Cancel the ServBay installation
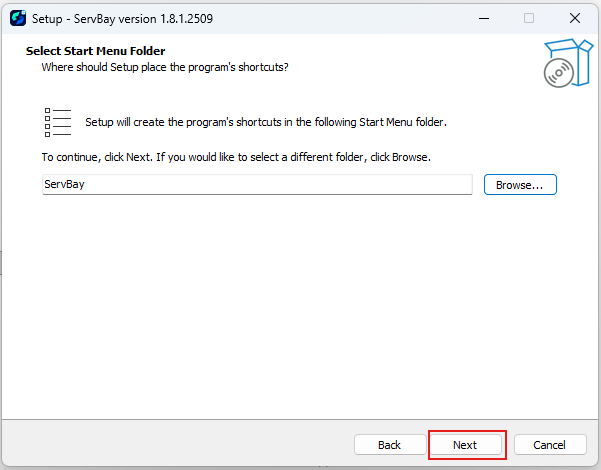The image size is (601, 470). click(549, 445)
